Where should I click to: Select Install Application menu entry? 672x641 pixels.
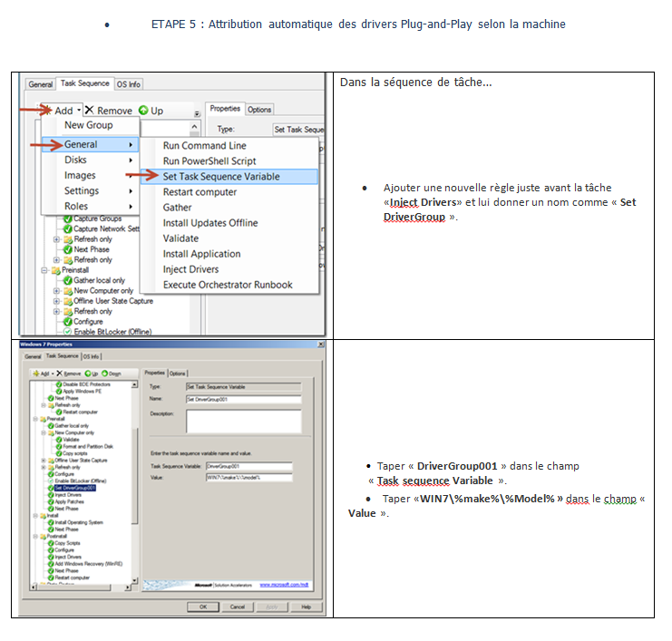click(x=229, y=254)
